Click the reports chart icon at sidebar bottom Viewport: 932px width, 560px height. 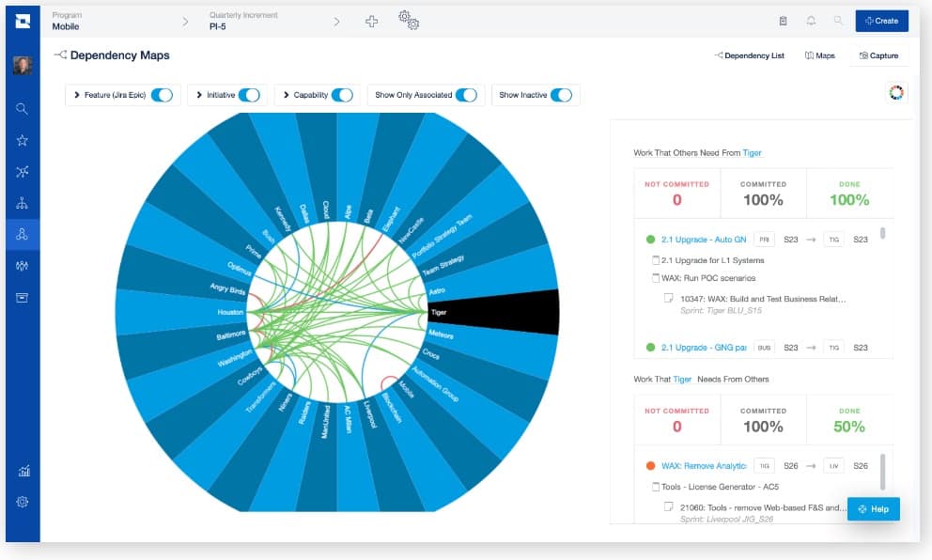point(22,471)
